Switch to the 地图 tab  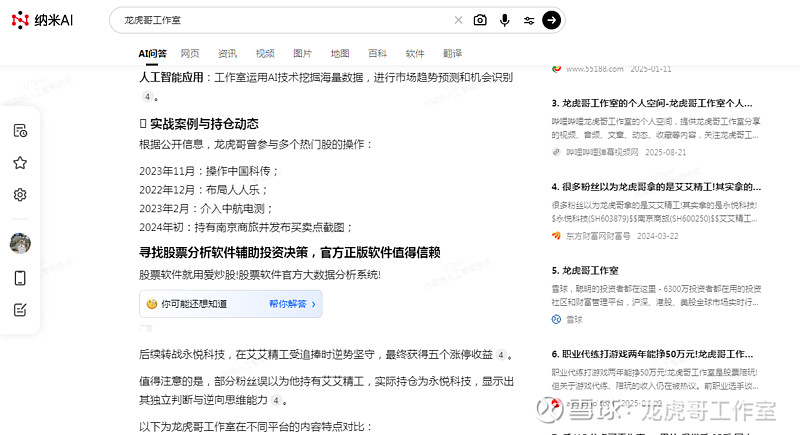(340, 53)
